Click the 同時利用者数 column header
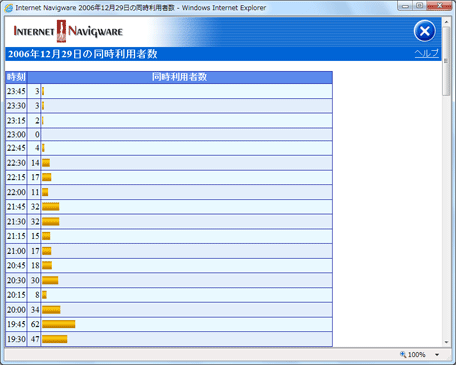Viewport: 456px width, 365px height. click(180, 77)
